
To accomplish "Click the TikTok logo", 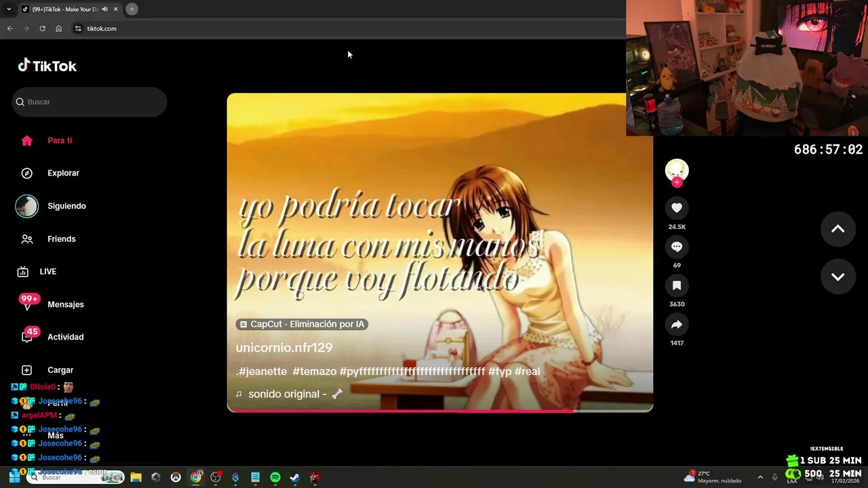I will pos(47,66).
